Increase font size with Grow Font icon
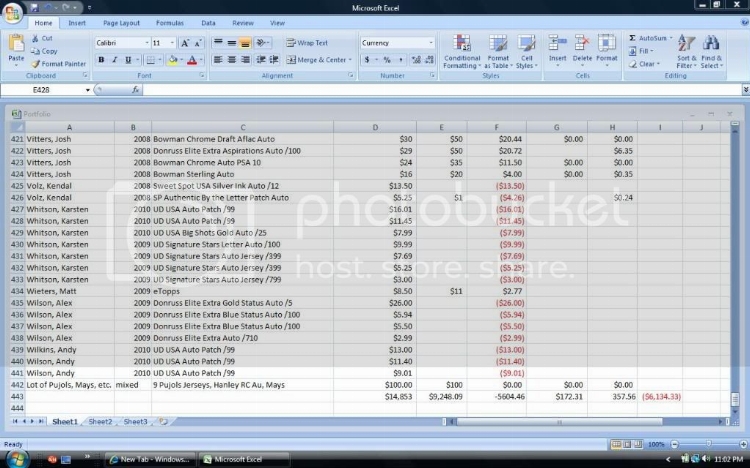The image size is (750, 468). click(x=185, y=43)
